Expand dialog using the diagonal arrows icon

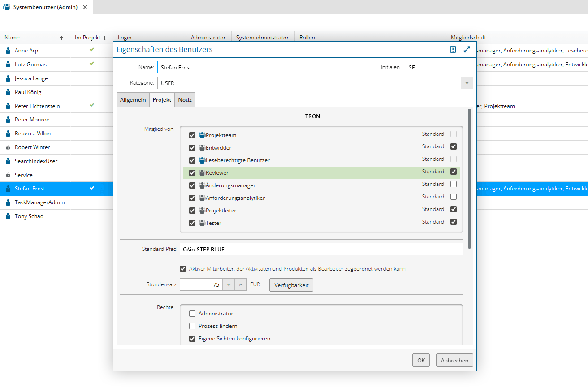point(467,50)
